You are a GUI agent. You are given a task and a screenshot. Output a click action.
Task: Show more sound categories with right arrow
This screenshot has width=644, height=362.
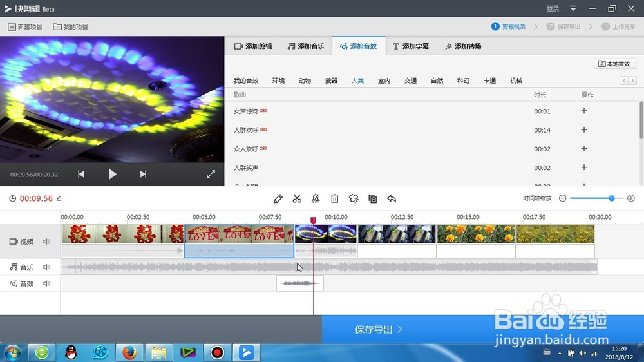point(633,81)
